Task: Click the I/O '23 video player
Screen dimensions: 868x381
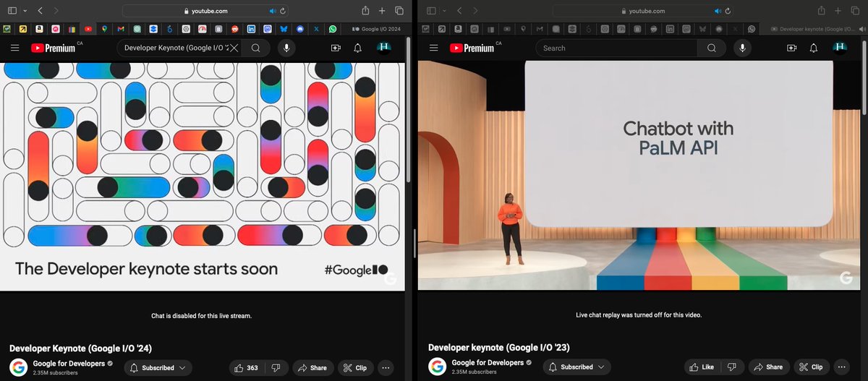Action: 639,175
